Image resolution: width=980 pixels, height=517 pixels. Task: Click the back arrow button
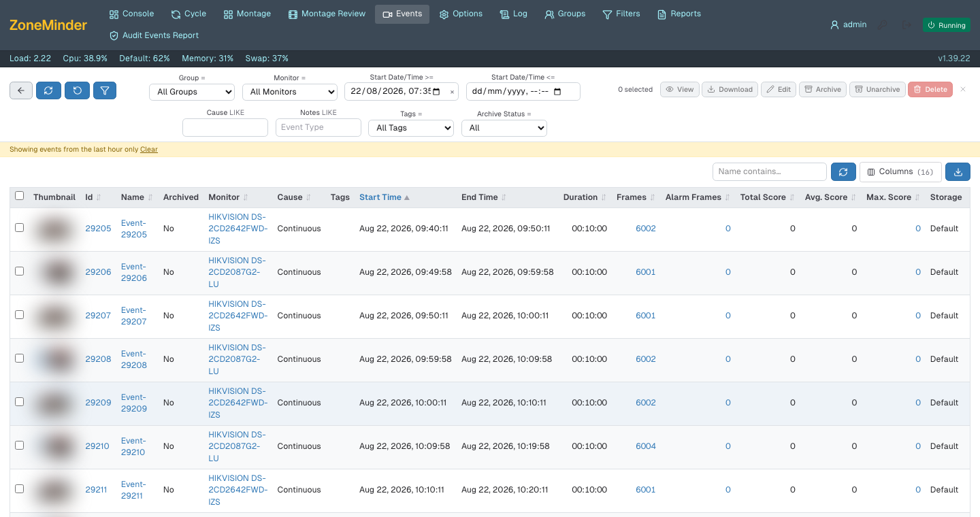coord(21,90)
